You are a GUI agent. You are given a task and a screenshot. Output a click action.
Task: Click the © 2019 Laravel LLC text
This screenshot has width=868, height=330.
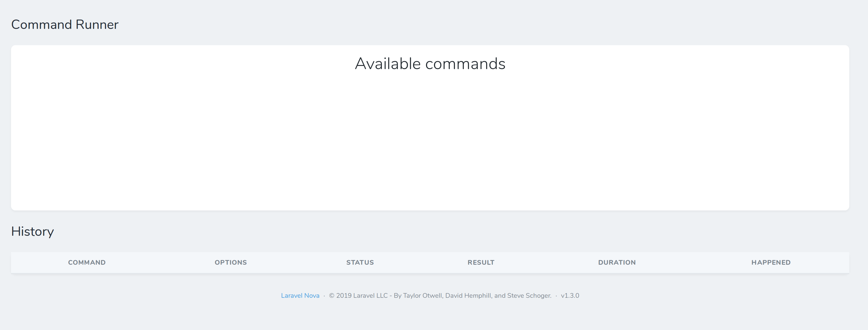[x=358, y=296]
